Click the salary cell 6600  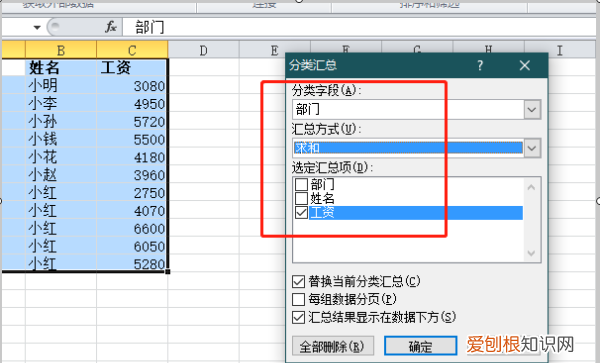(132, 228)
